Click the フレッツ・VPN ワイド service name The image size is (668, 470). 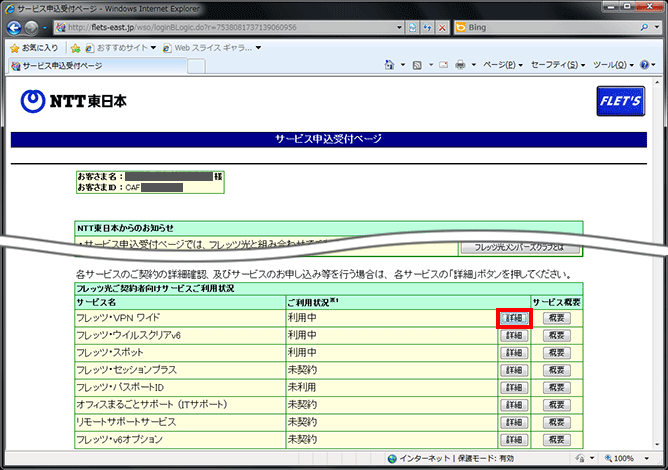(x=118, y=318)
